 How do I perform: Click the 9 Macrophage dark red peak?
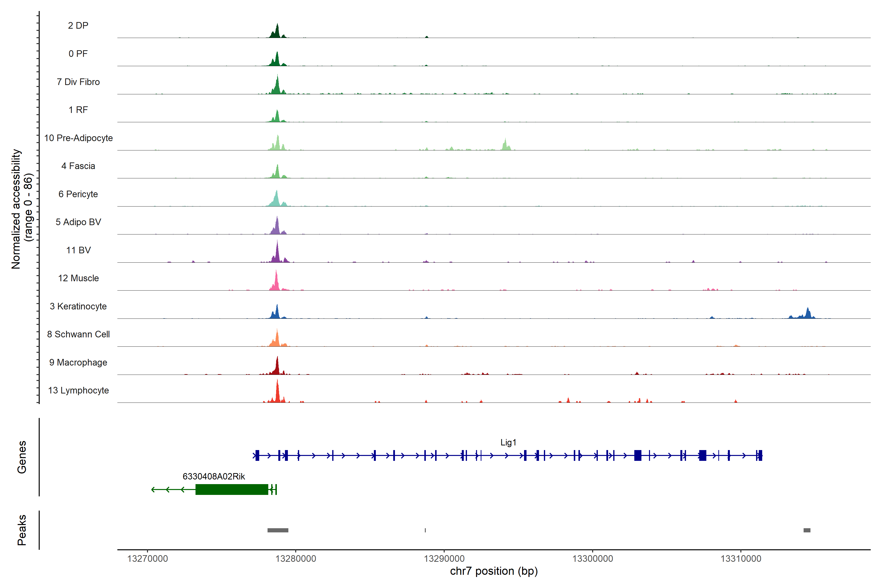click(277, 367)
